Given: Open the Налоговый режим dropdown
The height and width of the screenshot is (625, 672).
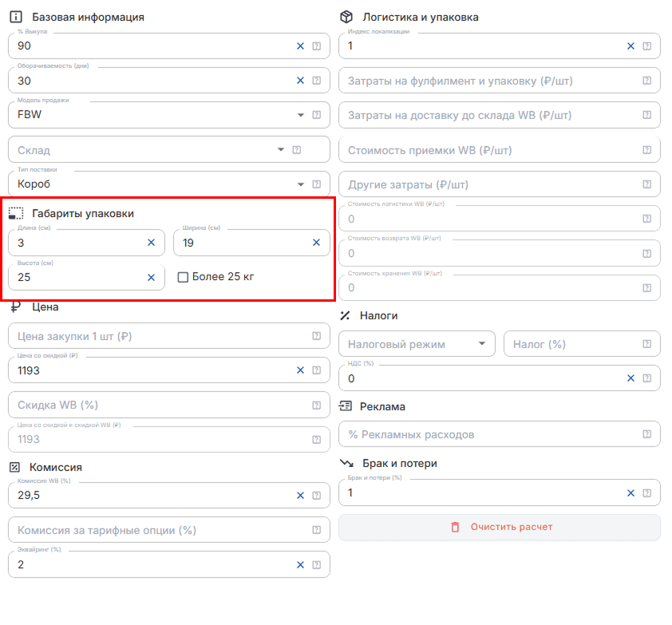Looking at the screenshot, I should (x=417, y=344).
